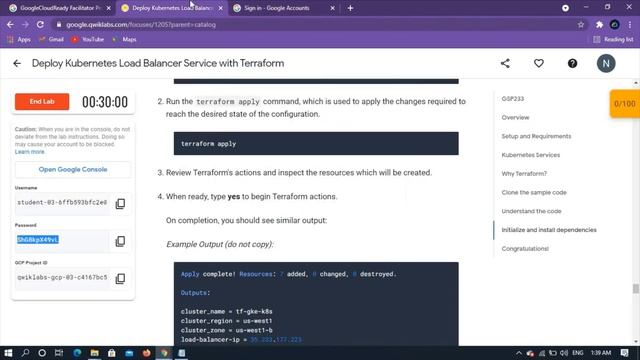Copy the Username to clipboard

[120, 203]
